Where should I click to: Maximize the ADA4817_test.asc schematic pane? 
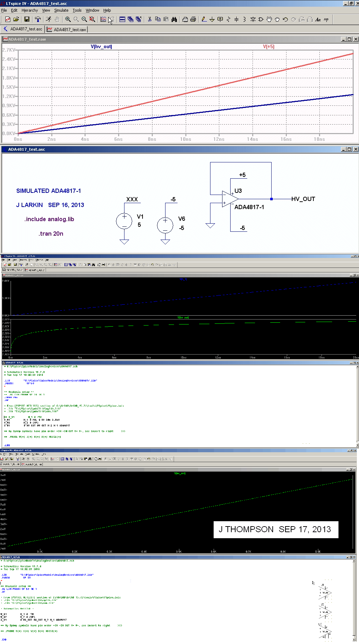[349, 149]
